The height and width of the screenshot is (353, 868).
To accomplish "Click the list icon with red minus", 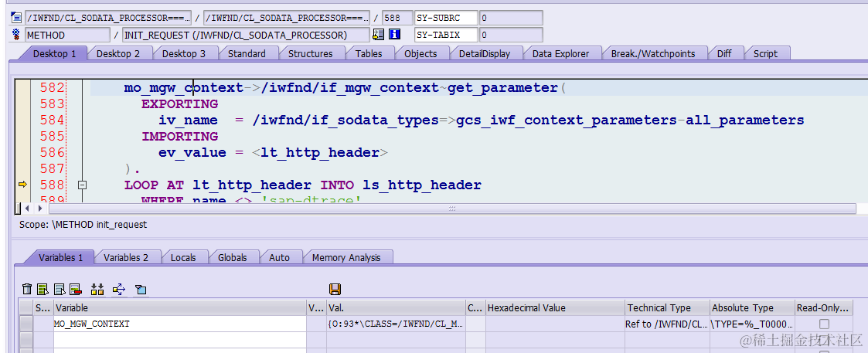I will 76,289.
